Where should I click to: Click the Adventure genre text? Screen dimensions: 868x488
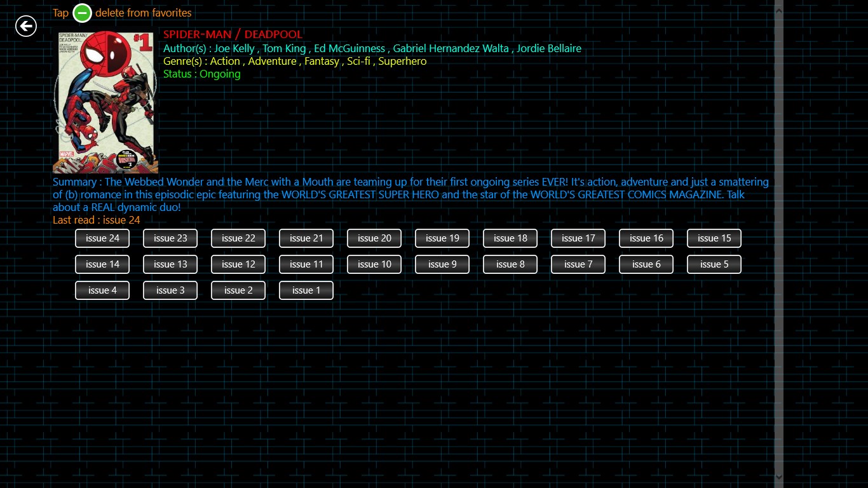[x=272, y=61]
